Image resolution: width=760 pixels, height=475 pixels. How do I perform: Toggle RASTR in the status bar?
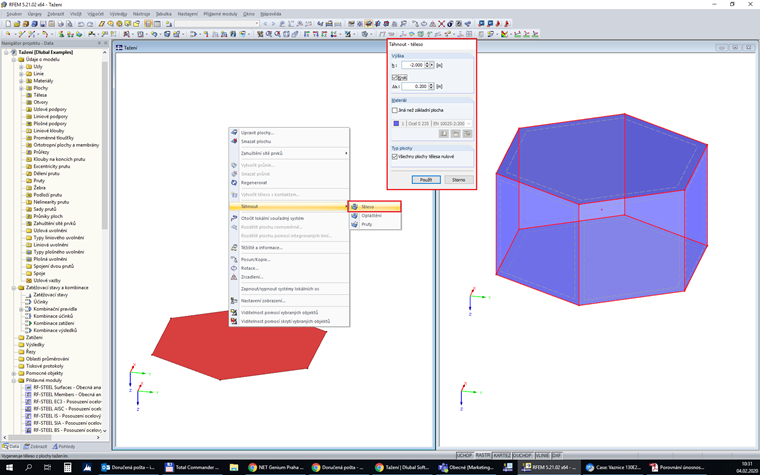(x=482, y=456)
